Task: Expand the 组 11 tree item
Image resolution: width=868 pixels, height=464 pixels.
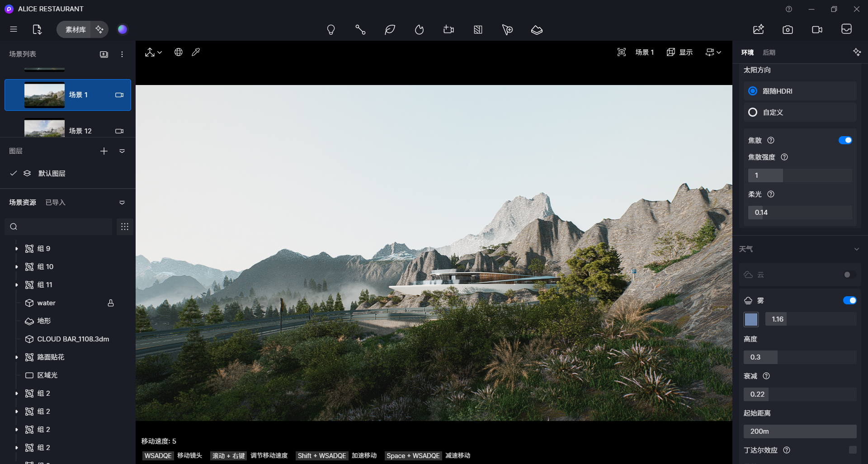Action: click(x=17, y=285)
